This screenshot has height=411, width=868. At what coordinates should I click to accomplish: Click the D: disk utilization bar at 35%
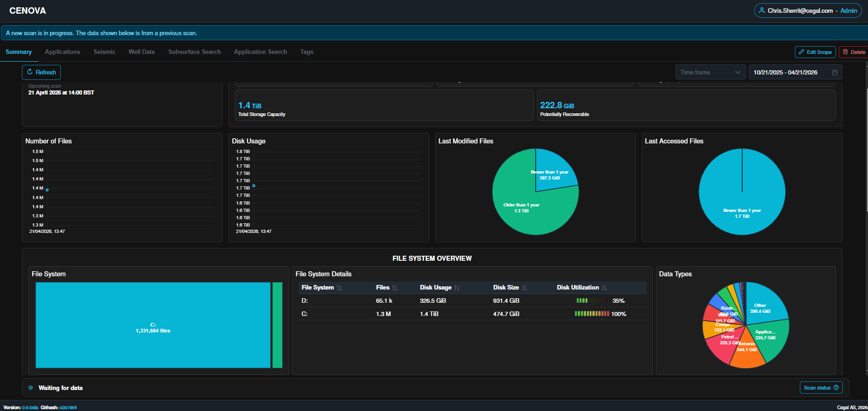(593, 300)
